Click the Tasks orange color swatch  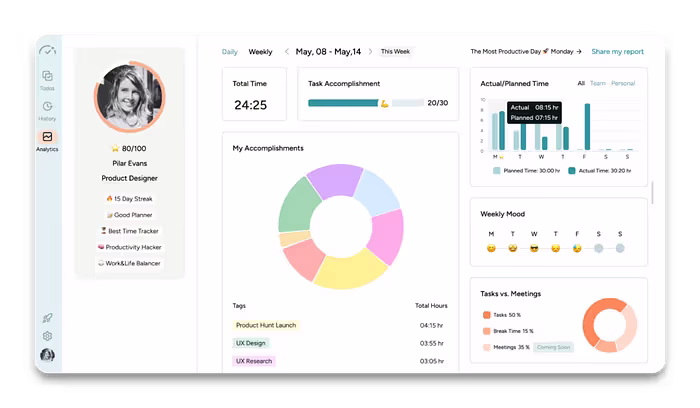pyautogui.click(x=486, y=314)
